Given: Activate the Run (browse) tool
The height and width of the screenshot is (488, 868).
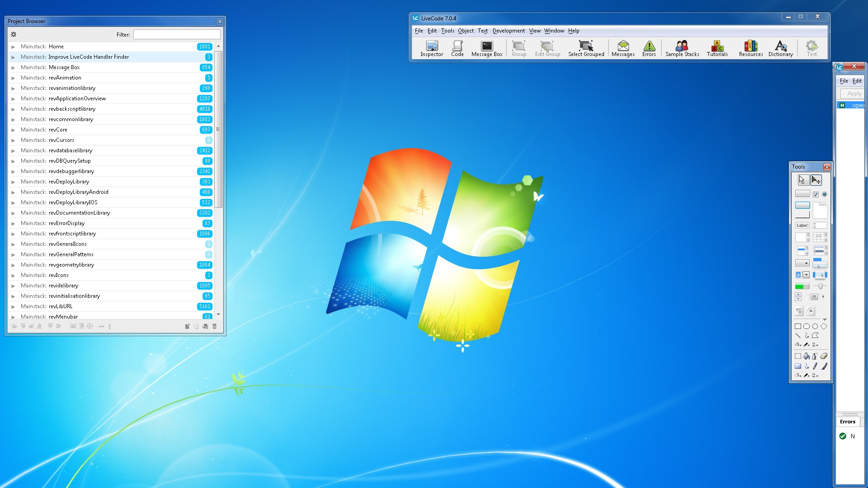Looking at the screenshot, I should 802,180.
